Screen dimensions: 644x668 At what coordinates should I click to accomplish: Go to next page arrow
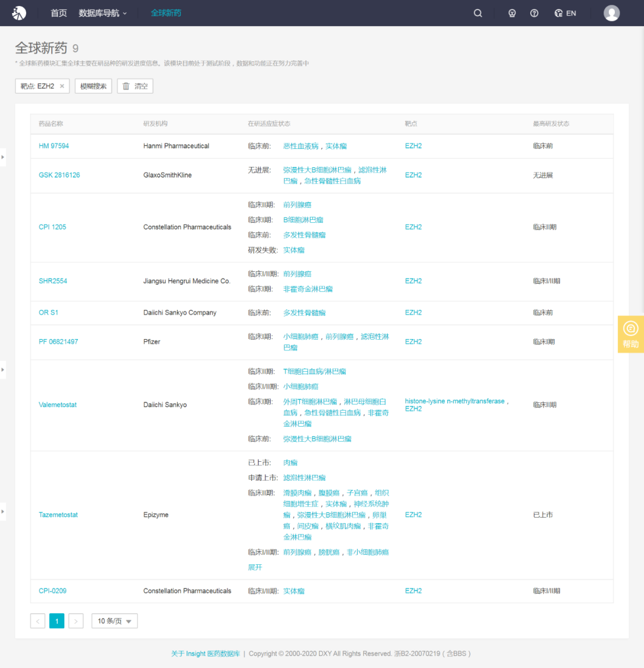coord(76,621)
